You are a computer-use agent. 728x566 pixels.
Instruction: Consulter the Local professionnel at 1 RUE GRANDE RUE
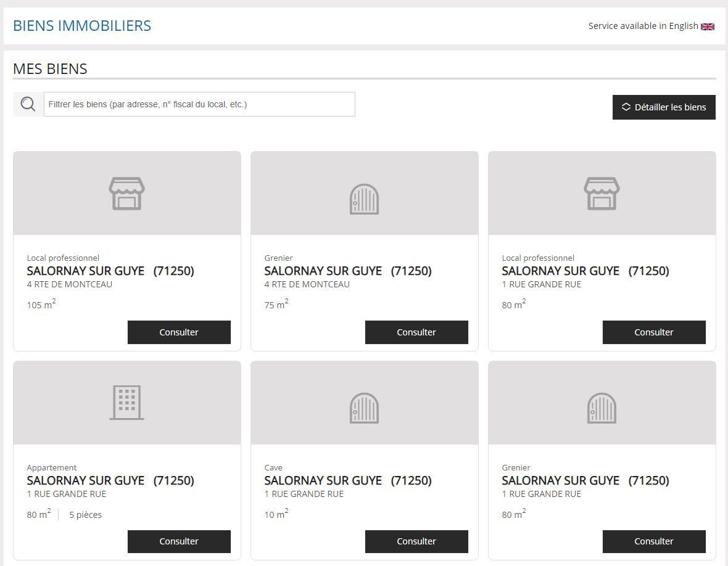[654, 332]
